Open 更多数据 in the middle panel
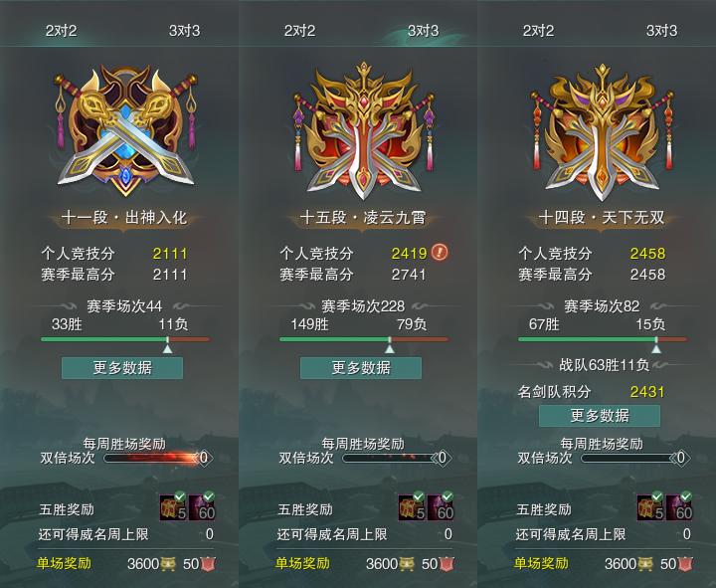The width and height of the screenshot is (716, 588). point(361,368)
